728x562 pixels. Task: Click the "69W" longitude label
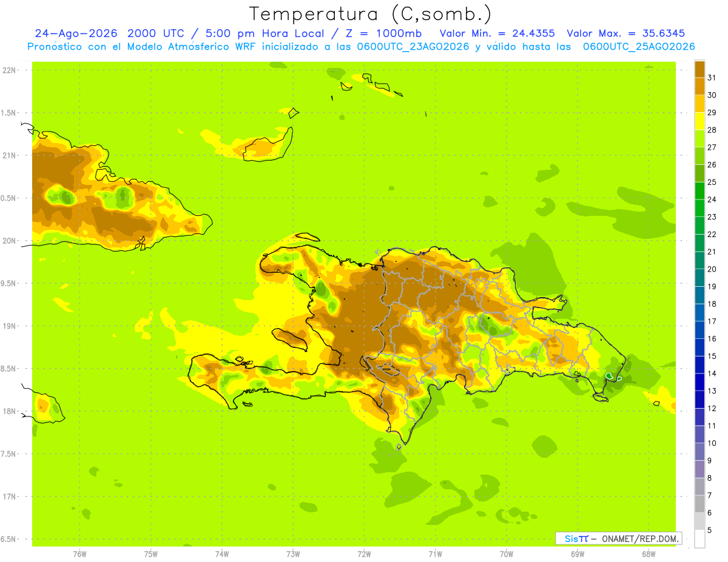578,554
